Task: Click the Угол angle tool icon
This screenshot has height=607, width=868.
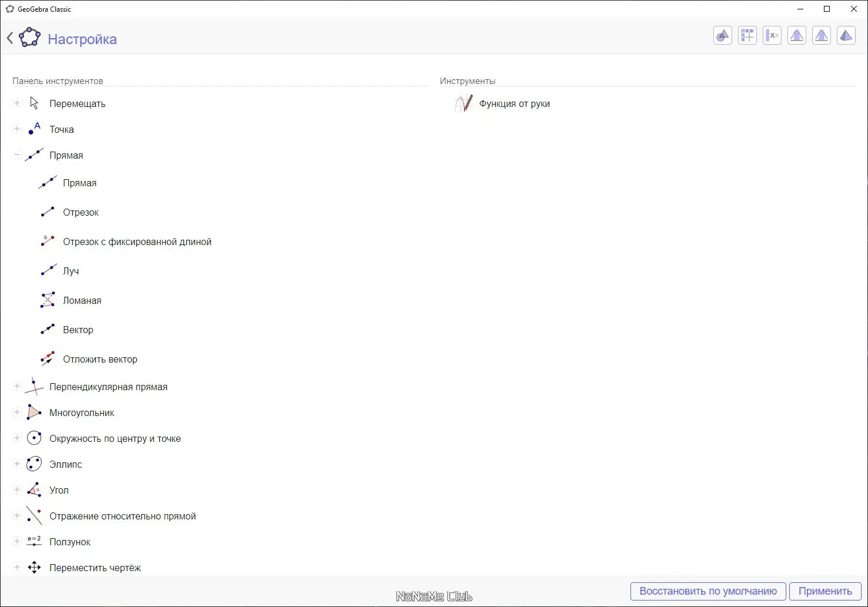Action: pyautogui.click(x=34, y=490)
